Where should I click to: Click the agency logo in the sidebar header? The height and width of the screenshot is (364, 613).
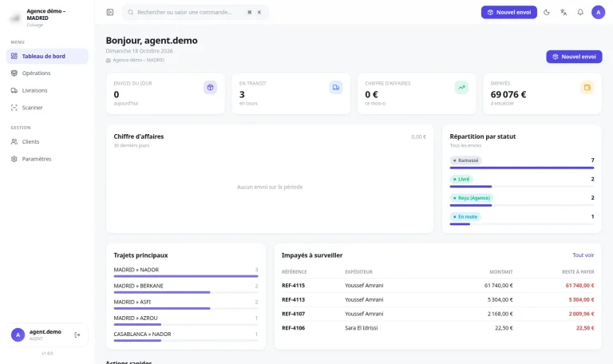[x=16, y=18]
